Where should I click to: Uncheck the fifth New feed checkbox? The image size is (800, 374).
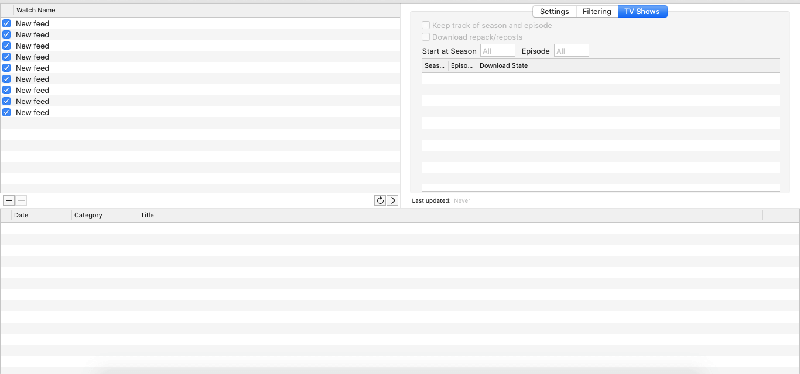(7, 68)
